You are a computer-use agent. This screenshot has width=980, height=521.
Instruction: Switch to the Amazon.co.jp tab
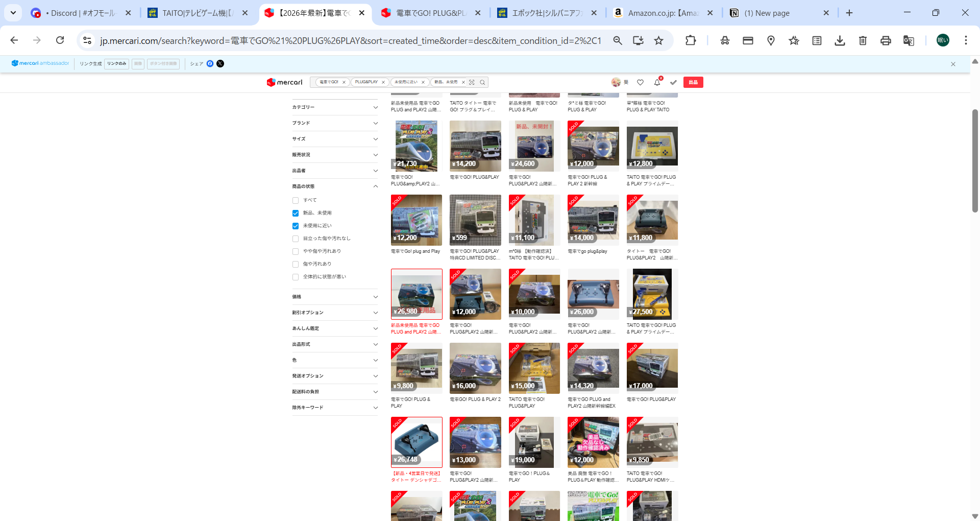pyautogui.click(x=664, y=13)
